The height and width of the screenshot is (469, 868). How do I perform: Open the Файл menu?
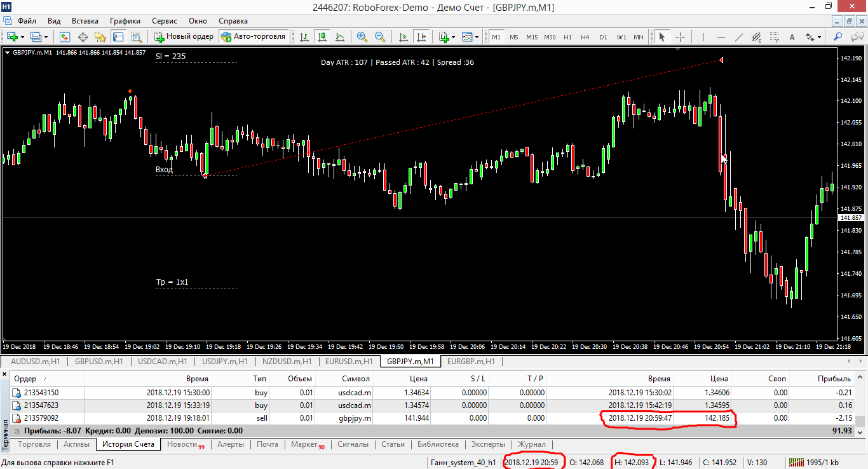(27, 21)
